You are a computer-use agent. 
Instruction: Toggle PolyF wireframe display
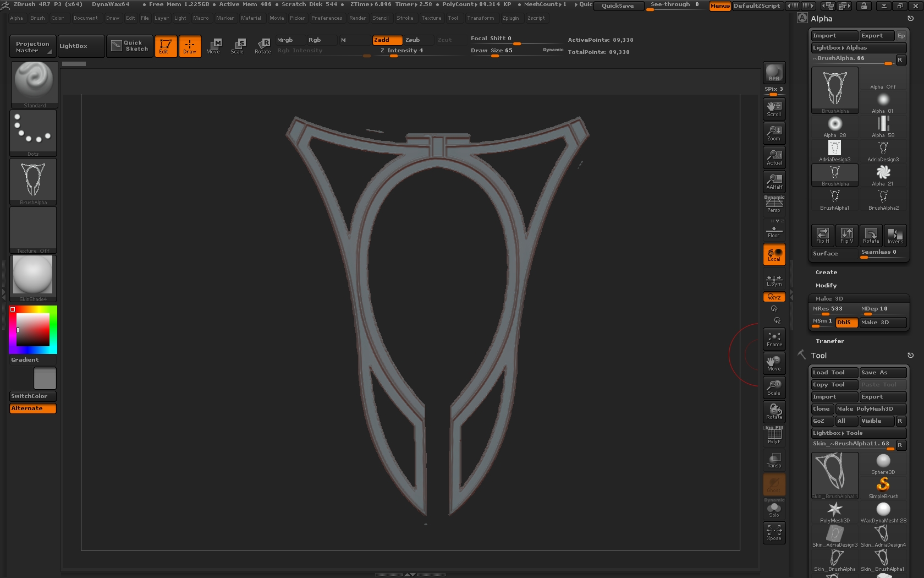(x=774, y=435)
